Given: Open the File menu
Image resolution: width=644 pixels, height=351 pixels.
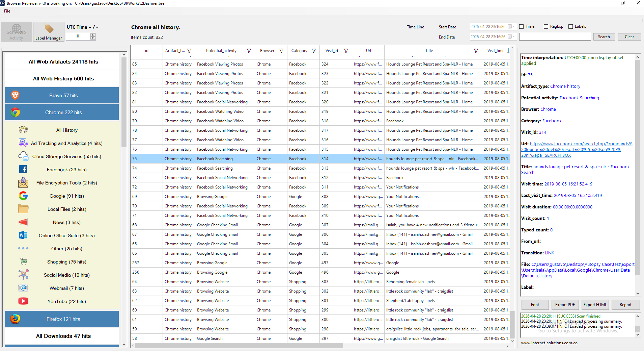Looking at the screenshot, I should tap(7, 11).
